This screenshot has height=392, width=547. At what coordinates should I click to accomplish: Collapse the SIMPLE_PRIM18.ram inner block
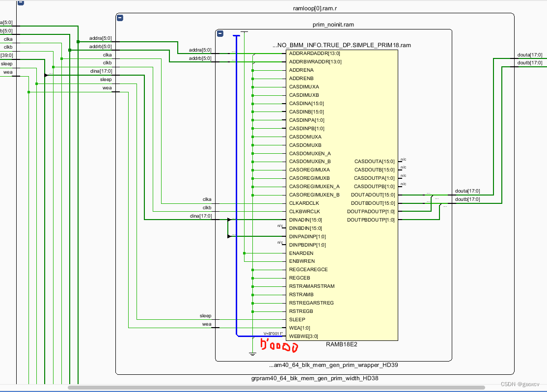click(x=219, y=33)
